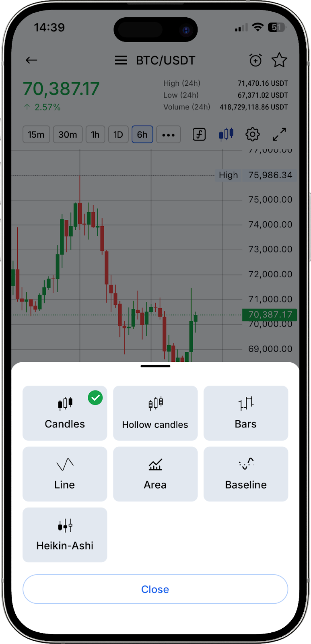The width and height of the screenshot is (311, 644).
Task: Open the price alert clock icon
Action: (x=255, y=60)
